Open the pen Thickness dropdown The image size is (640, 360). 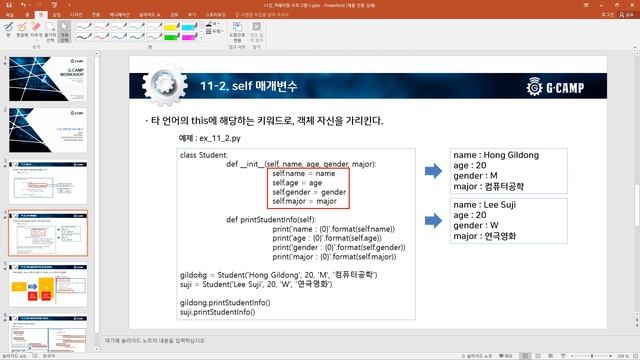point(214,31)
